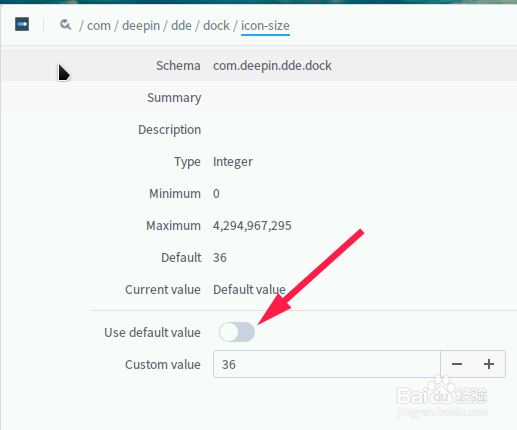Click the Current value 'Default value' text
Image resolution: width=517 pixels, height=430 pixels.
(x=249, y=290)
